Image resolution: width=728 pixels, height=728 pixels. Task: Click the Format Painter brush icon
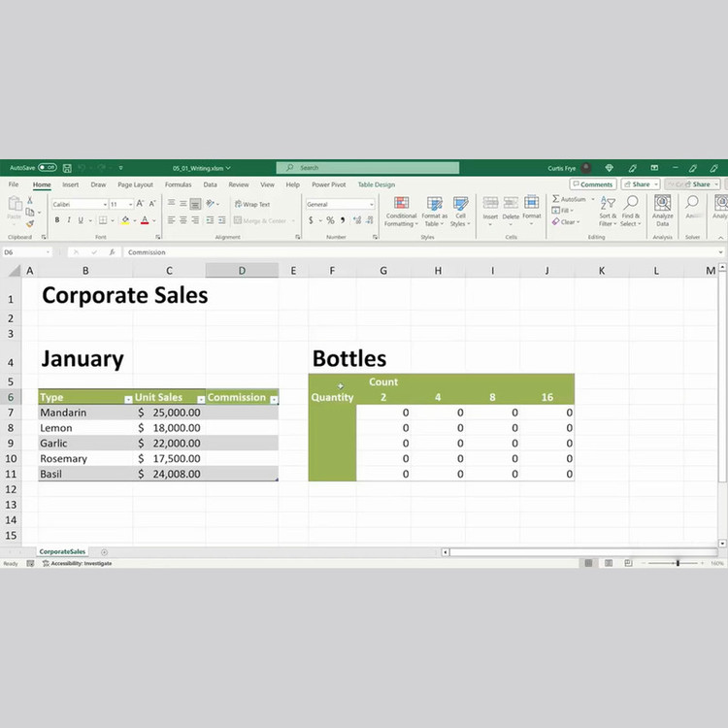tap(30, 223)
